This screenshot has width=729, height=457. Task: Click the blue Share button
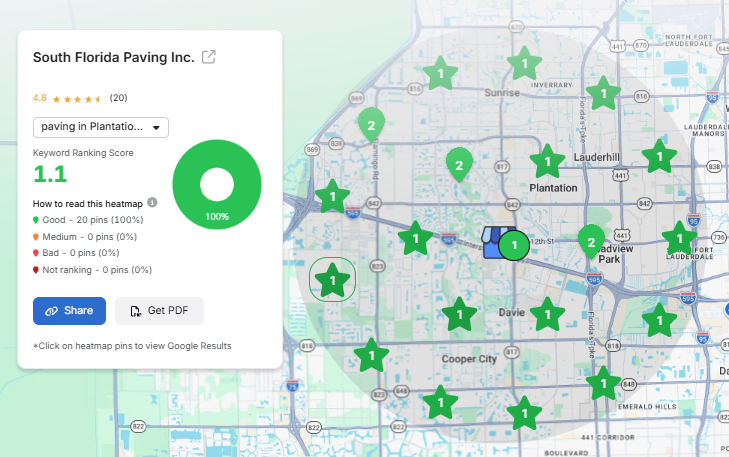point(69,311)
